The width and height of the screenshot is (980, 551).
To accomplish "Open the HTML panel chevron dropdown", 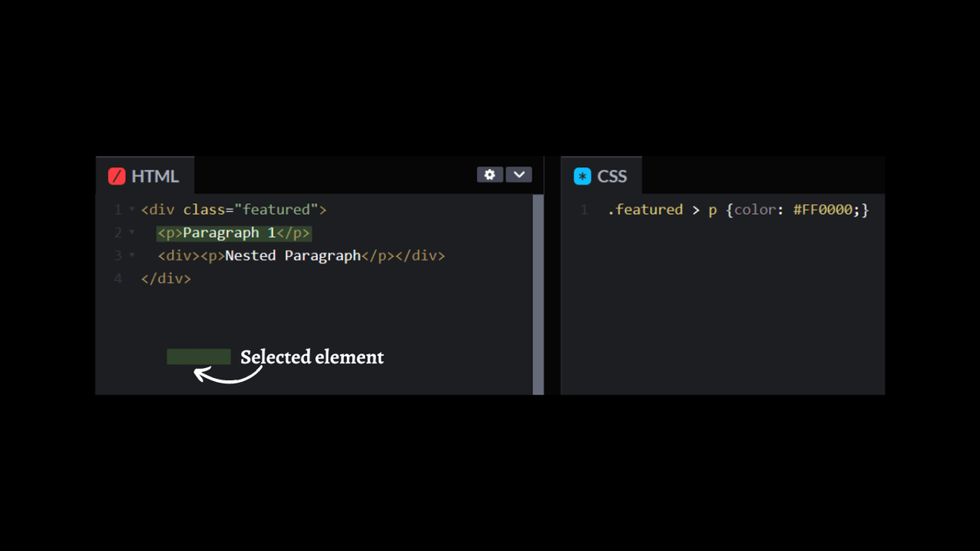I will (519, 175).
